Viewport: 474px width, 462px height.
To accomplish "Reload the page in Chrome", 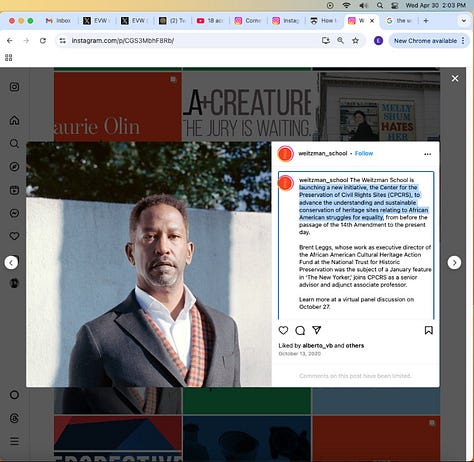I will coord(43,41).
